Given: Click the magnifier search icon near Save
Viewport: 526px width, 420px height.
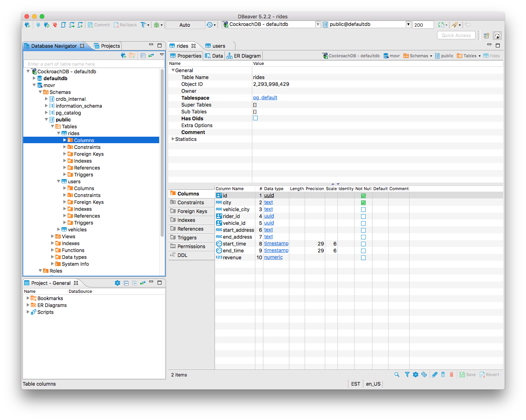Looking at the screenshot, I should tap(397, 375).
